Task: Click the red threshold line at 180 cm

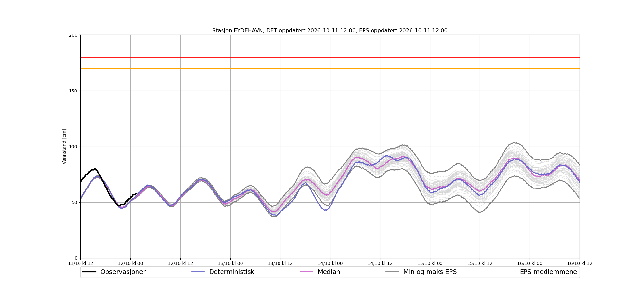Action: [x=330, y=57]
